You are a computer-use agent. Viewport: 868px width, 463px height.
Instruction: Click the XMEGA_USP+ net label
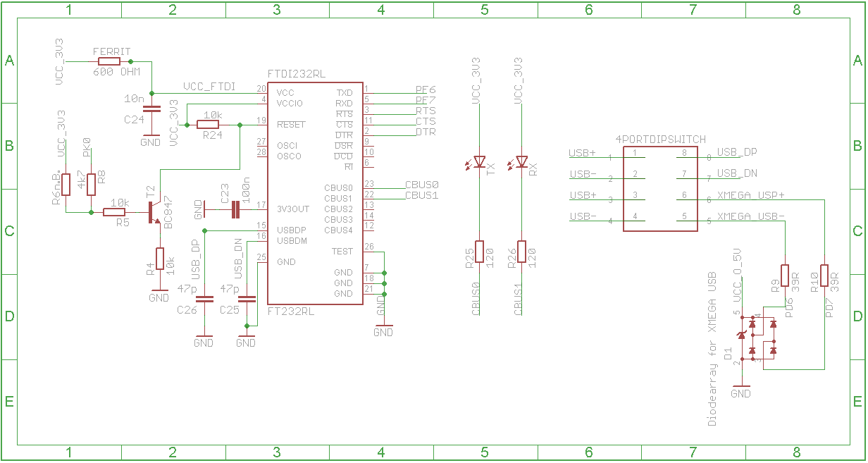coord(750,195)
